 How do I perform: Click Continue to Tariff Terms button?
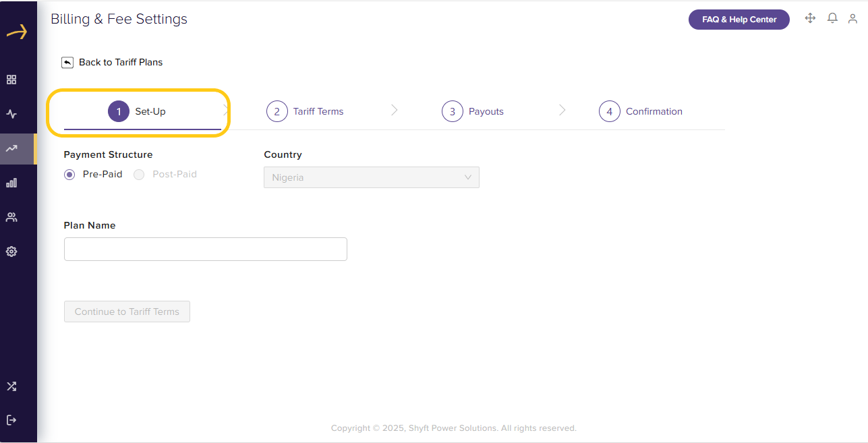point(127,312)
